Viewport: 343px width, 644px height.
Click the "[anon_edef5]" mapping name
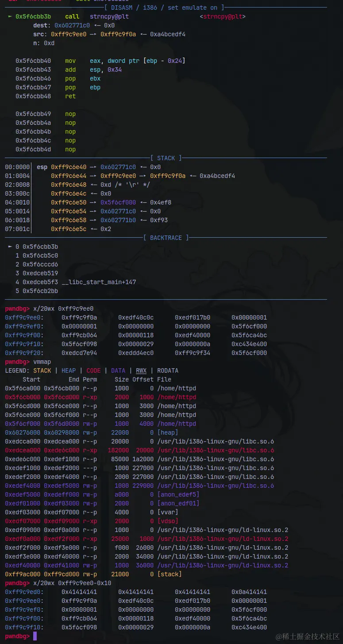pos(178,494)
